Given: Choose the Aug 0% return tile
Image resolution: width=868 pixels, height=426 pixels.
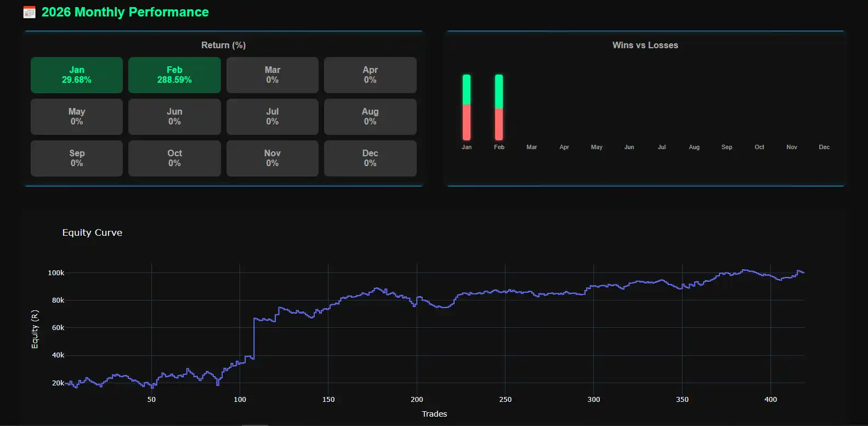Looking at the screenshot, I should (x=370, y=117).
